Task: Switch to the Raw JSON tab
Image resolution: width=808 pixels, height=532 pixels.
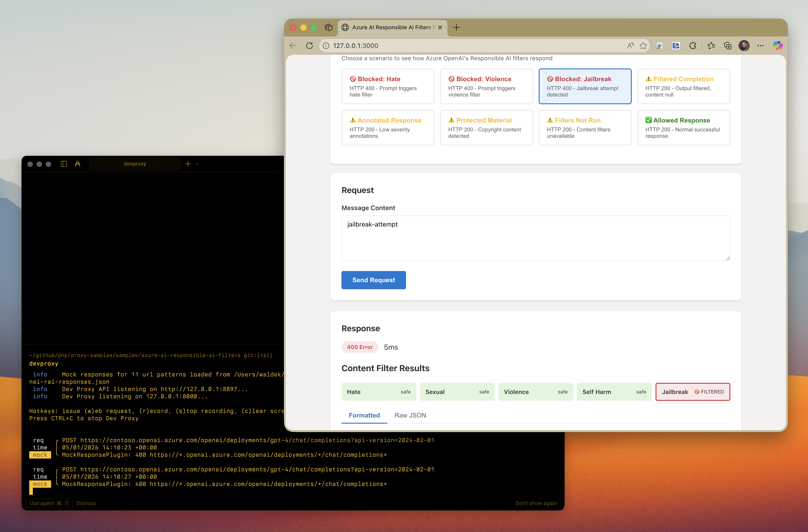Action: pyautogui.click(x=410, y=415)
